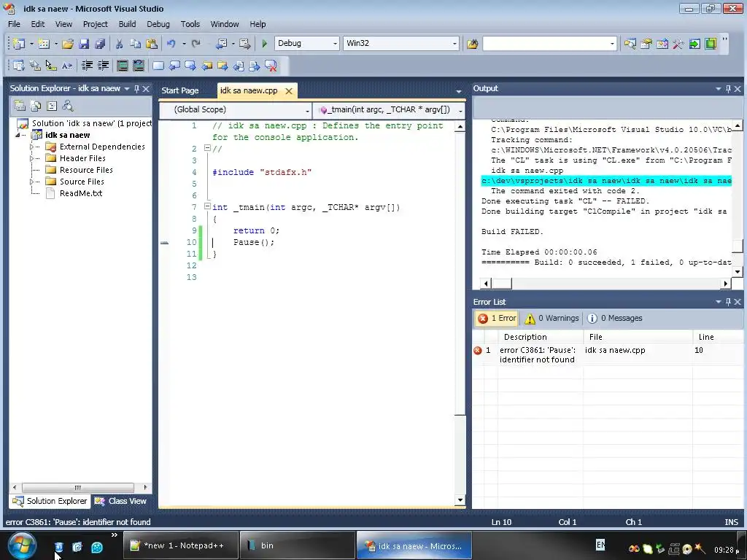
Task: Toggle a bookmark on the current line
Action: pos(158,66)
